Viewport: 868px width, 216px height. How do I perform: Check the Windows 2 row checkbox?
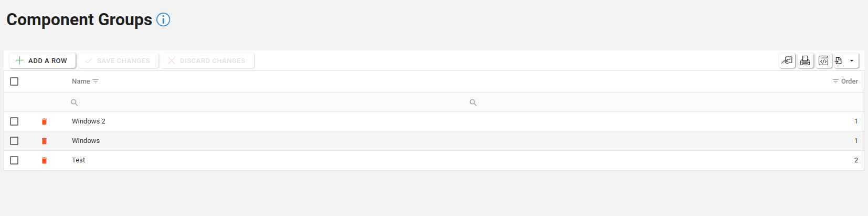[x=14, y=121]
